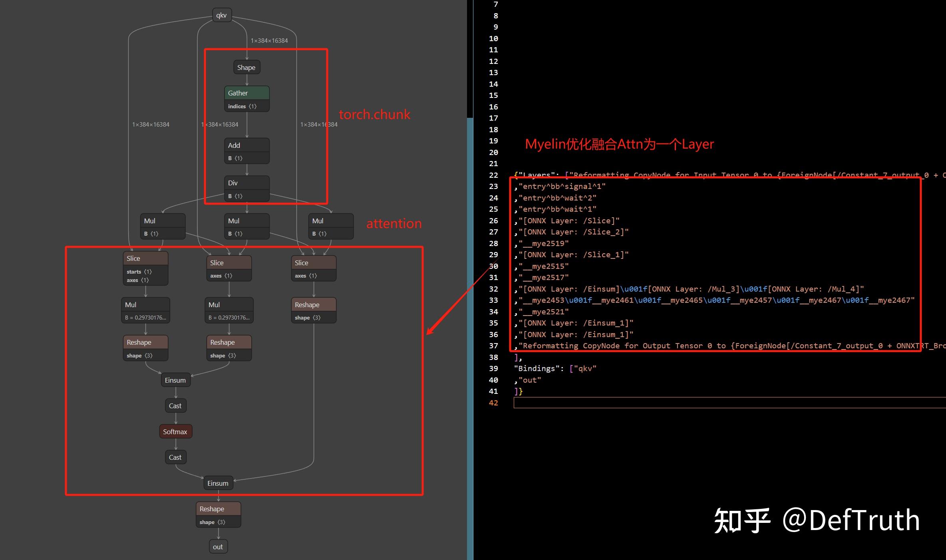Click the Reshape node under rightmost Slice
The width and height of the screenshot is (946, 560).
point(313,305)
